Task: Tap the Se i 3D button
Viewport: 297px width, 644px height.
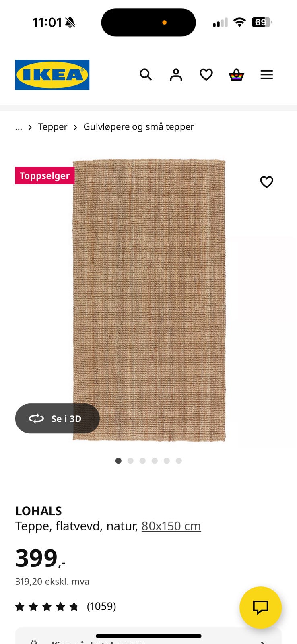Action: click(x=57, y=419)
